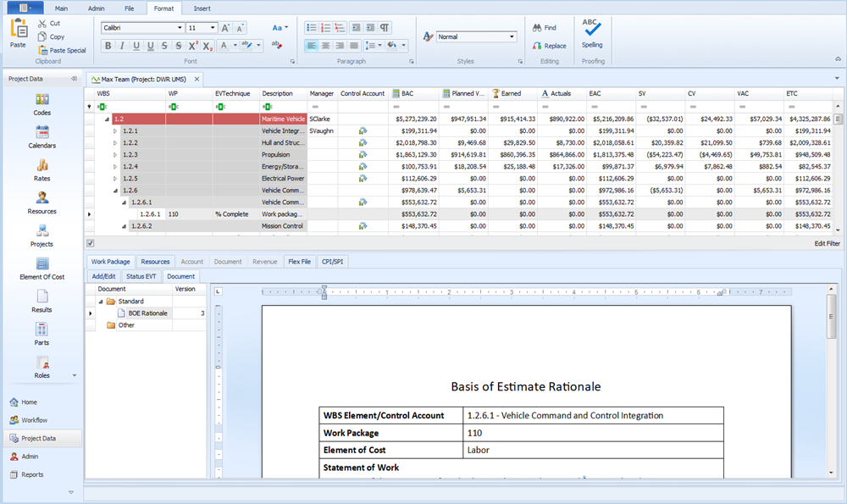This screenshot has width=847, height=504.
Task: Click the bulleted list icon
Action: (x=312, y=28)
